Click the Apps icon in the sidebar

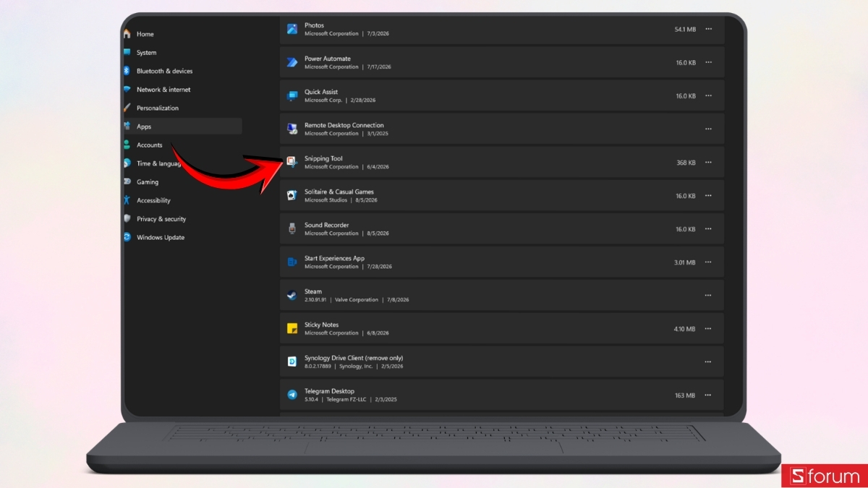pyautogui.click(x=127, y=127)
